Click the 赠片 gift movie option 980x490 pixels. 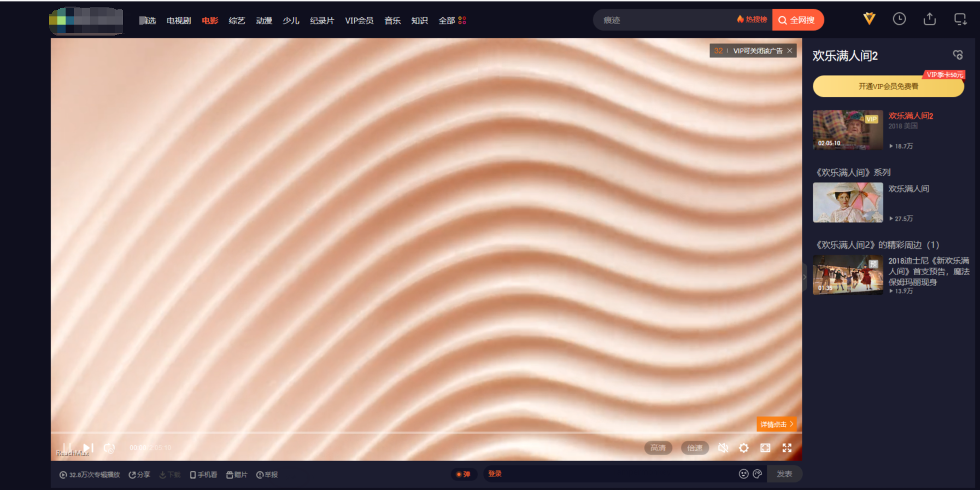[x=237, y=475]
